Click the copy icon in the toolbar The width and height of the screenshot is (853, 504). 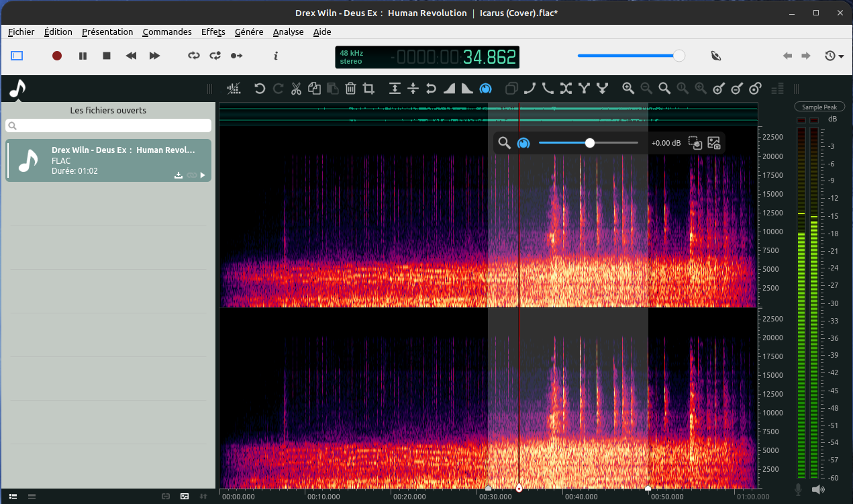[314, 89]
